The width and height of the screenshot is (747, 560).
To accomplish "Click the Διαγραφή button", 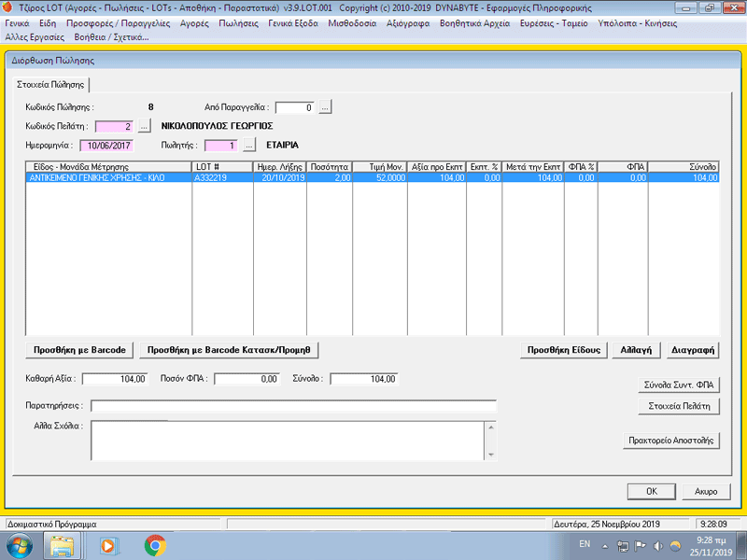I will tap(693, 350).
